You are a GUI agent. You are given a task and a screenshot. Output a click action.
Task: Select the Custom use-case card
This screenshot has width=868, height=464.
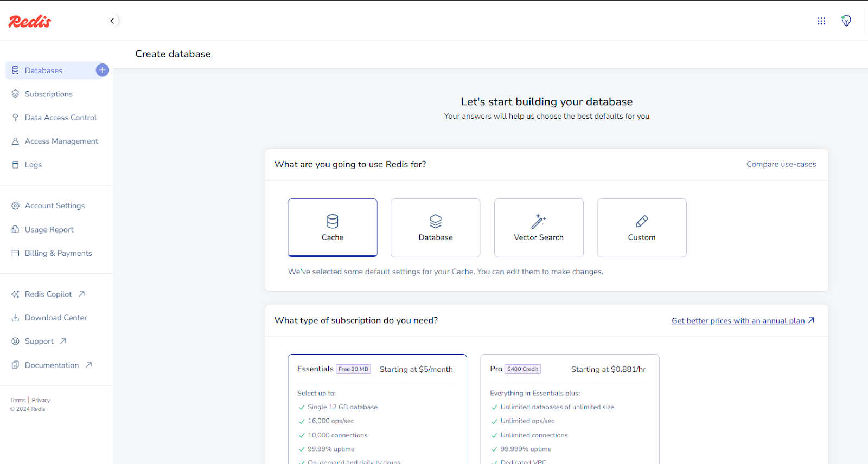click(642, 228)
